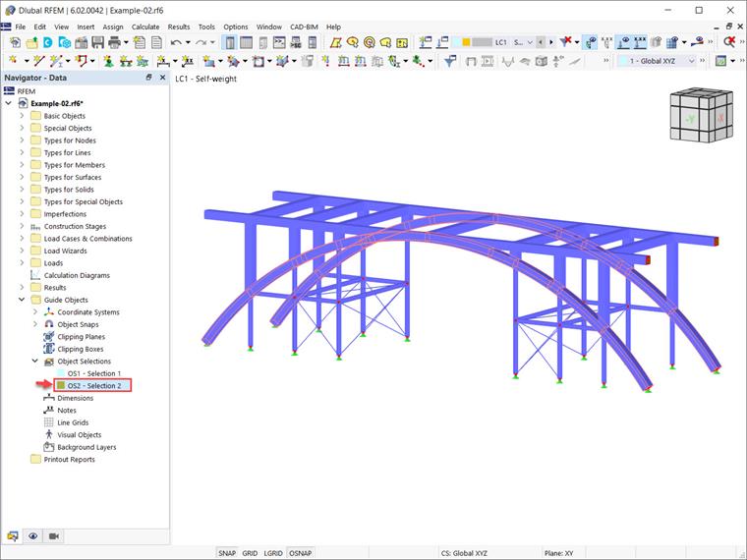Click the Print icon in toolbar

click(114, 42)
